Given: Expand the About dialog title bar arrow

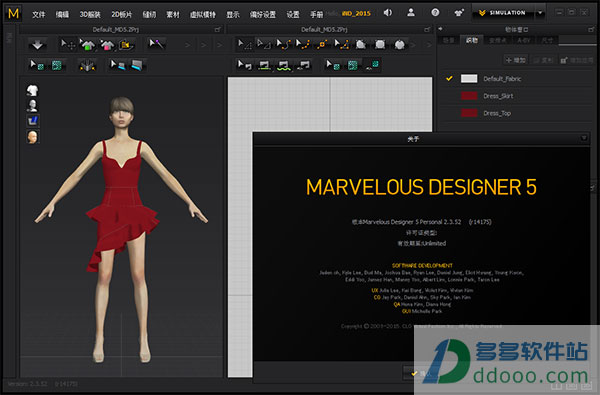Looking at the screenshot, I should [x=584, y=138].
